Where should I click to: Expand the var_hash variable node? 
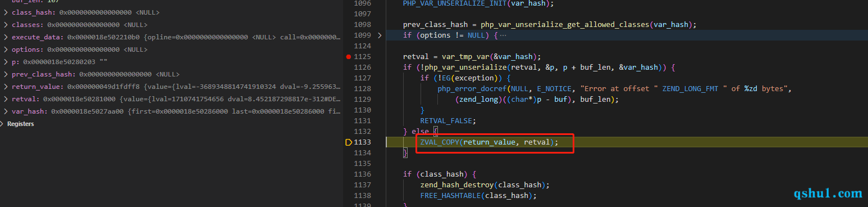(5, 111)
